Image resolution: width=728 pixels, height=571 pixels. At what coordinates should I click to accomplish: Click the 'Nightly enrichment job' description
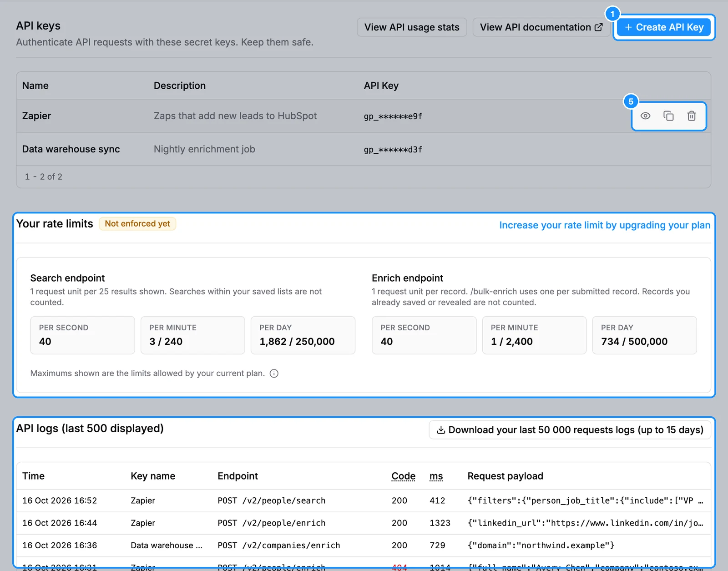pos(204,149)
